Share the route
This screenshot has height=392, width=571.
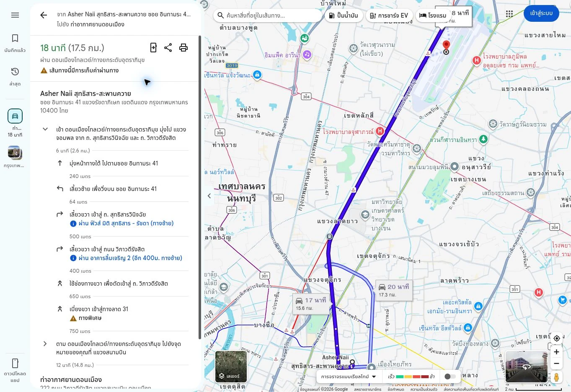tap(168, 48)
